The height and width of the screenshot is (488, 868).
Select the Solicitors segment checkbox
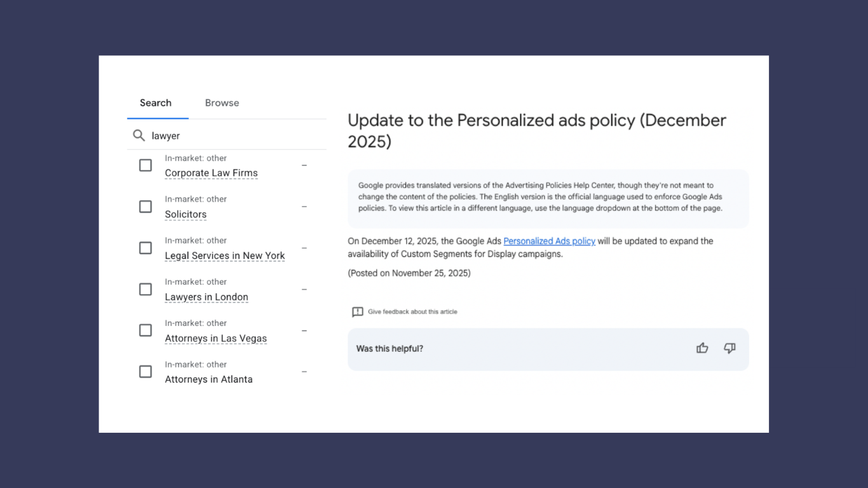pyautogui.click(x=146, y=207)
